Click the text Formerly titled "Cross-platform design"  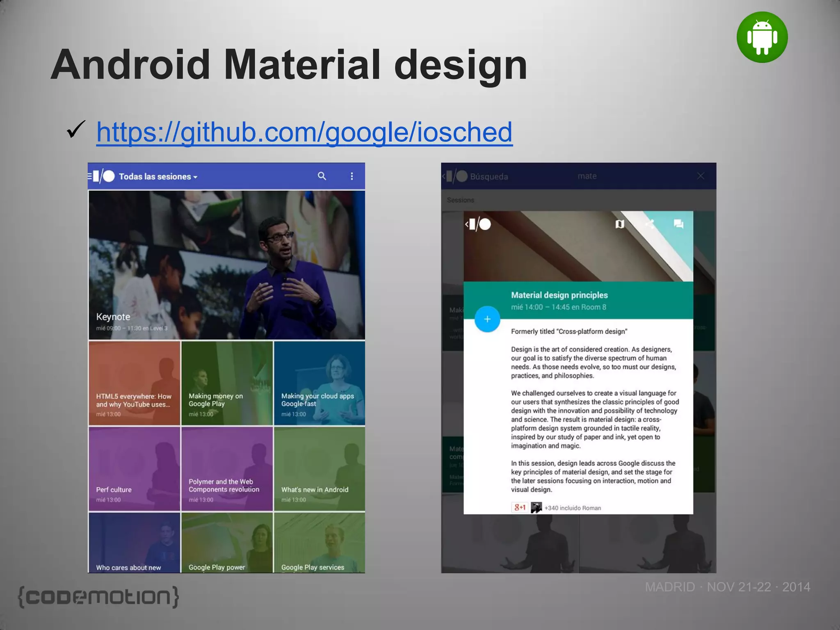[x=569, y=331]
